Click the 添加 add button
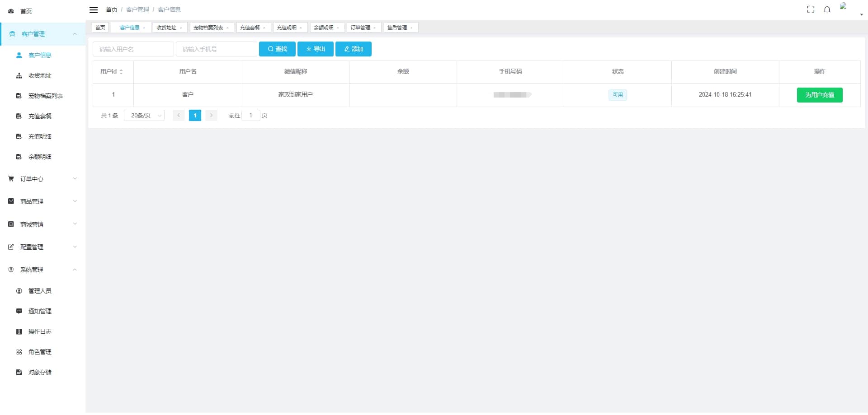Viewport: 868px width, 415px height. coord(354,49)
